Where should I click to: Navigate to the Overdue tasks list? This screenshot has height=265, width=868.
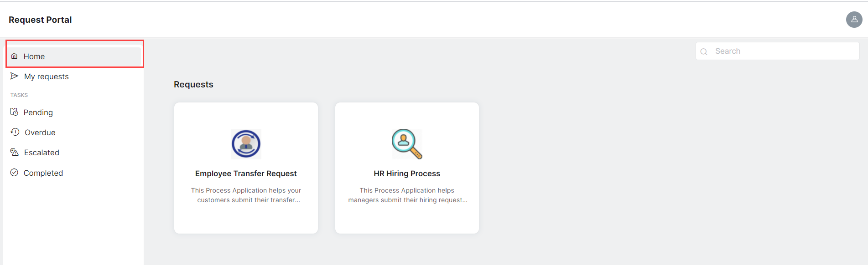pyautogui.click(x=39, y=132)
